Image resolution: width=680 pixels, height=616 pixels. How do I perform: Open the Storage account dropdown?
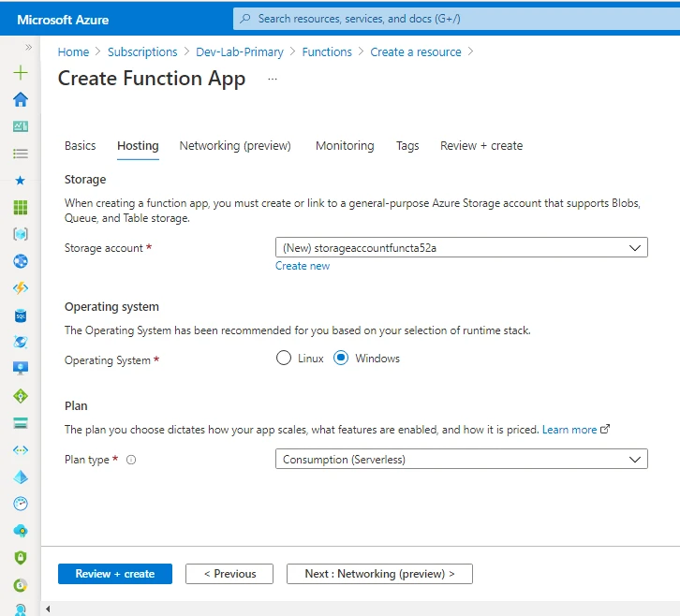click(x=462, y=247)
